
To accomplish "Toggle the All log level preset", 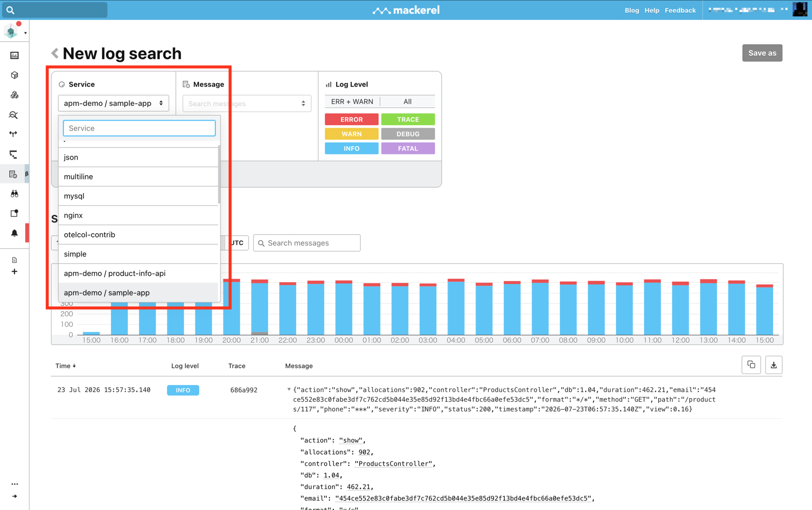I will (408, 102).
